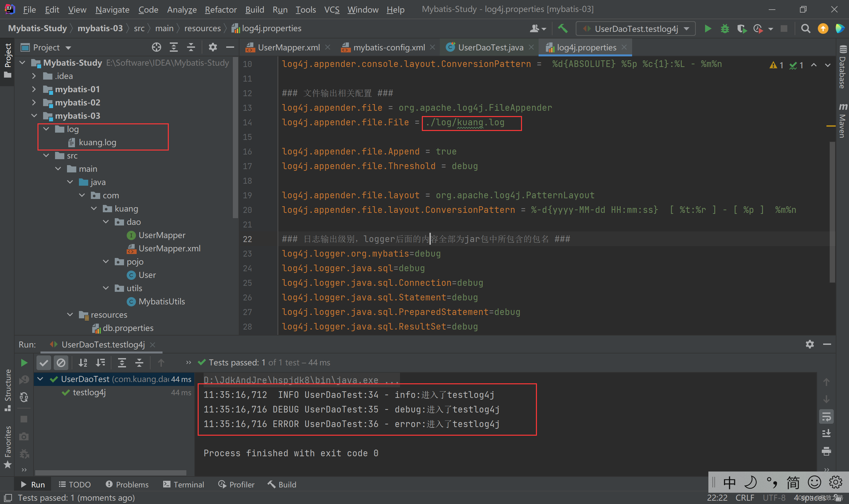Open the Refactor menu
The height and width of the screenshot is (504, 849).
coord(221,10)
